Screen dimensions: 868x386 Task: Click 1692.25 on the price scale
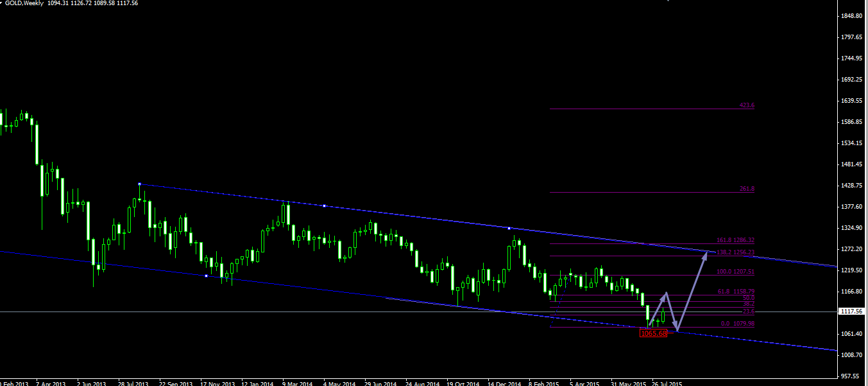pyautogui.click(x=853, y=80)
